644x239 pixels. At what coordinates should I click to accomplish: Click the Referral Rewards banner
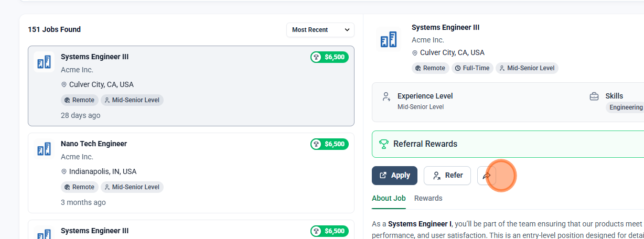coord(508,144)
